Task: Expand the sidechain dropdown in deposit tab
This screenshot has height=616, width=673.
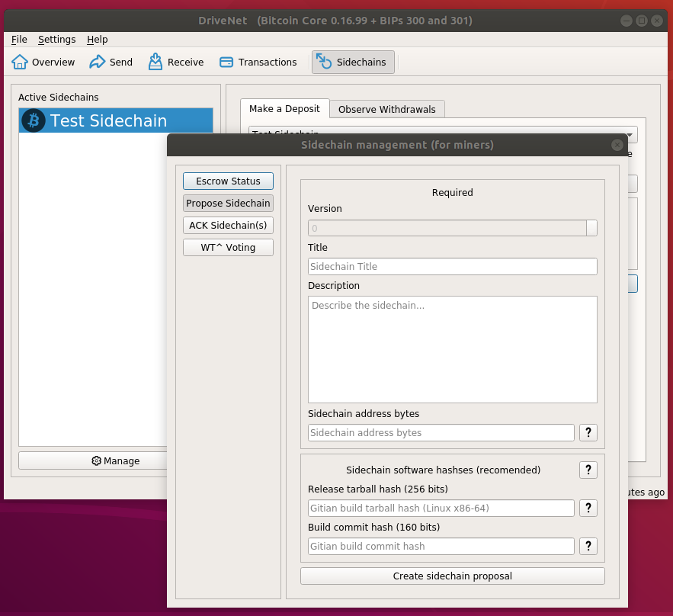Action: 630,135
